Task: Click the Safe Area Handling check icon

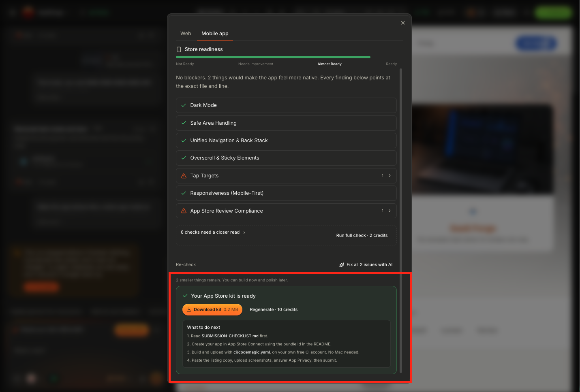Action: tap(184, 123)
